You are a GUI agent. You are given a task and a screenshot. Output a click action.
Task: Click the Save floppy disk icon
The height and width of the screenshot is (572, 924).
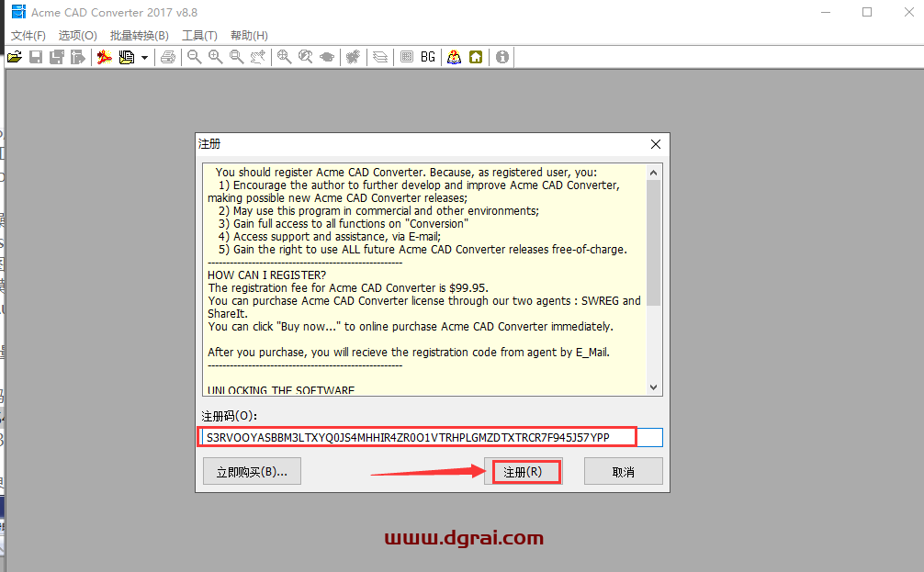coord(36,57)
